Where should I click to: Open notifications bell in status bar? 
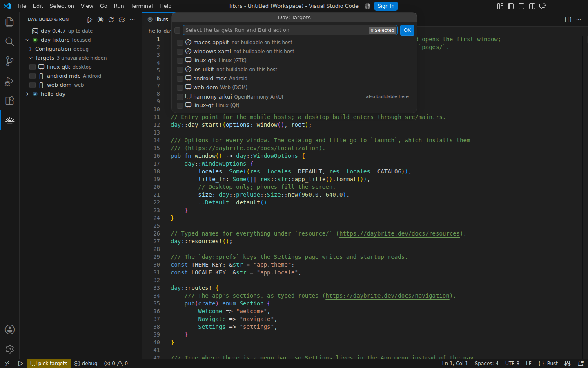point(581,364)
